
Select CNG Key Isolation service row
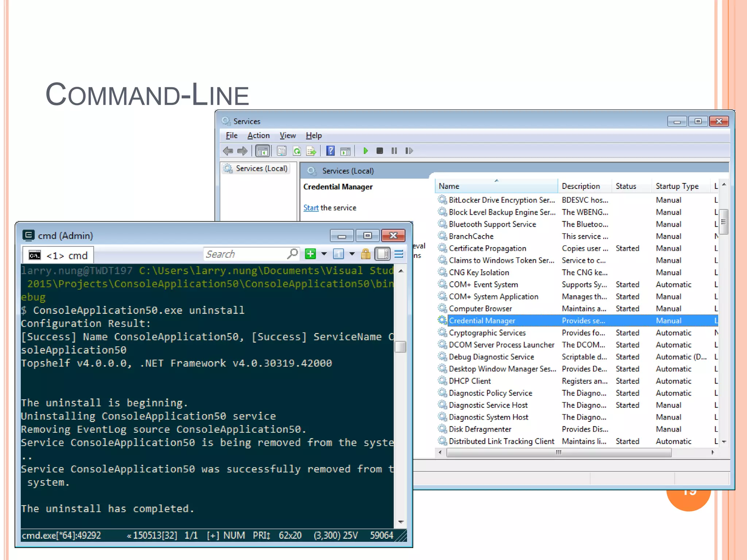point(578,272)
